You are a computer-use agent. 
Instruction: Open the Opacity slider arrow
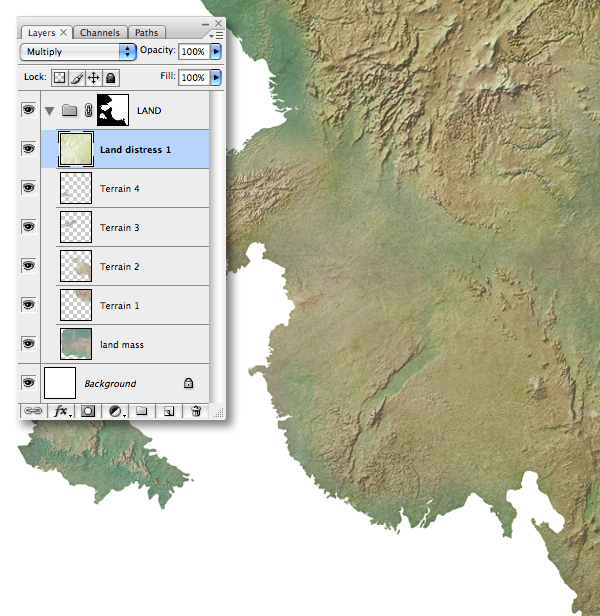pyautogui.click(x=216, y=51)
